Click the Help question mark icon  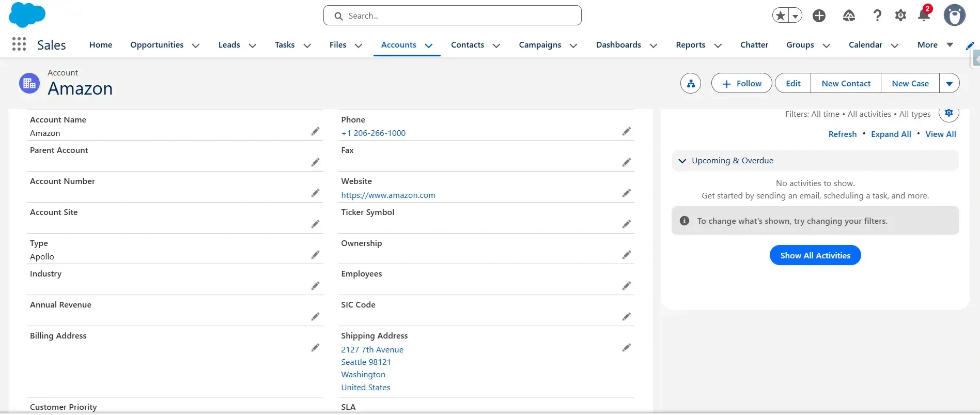(x=877, y=16)
